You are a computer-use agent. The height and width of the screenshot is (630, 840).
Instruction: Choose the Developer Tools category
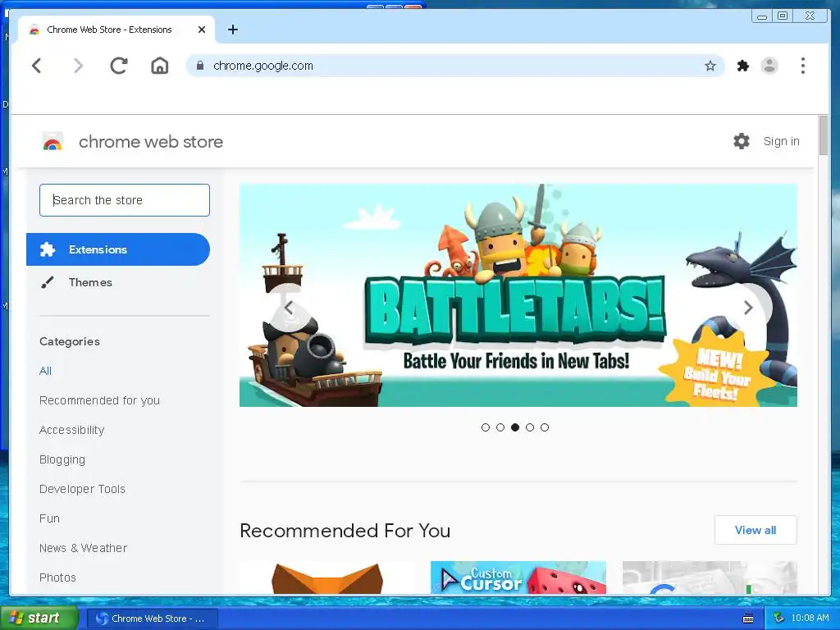pos(82,489)
